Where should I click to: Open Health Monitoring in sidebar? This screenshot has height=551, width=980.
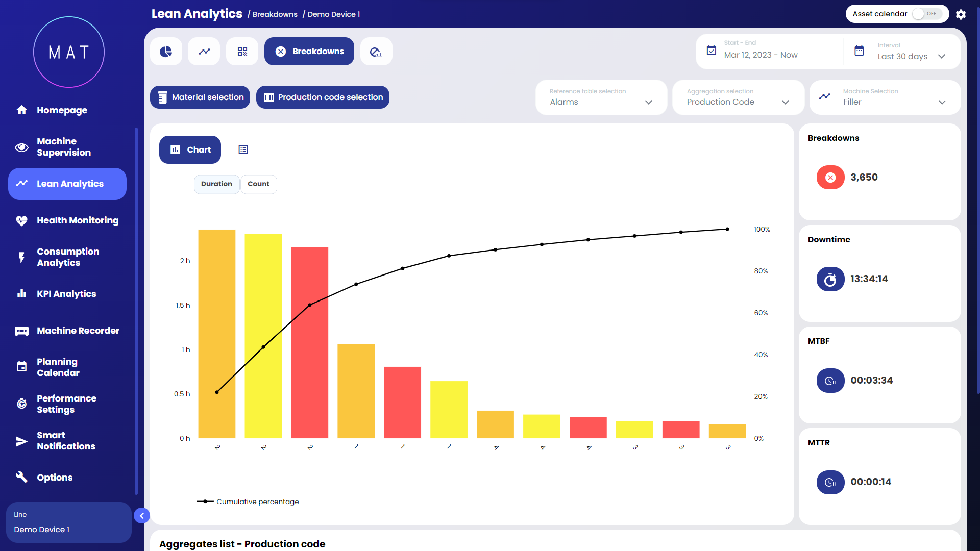(x=78, y=220)
